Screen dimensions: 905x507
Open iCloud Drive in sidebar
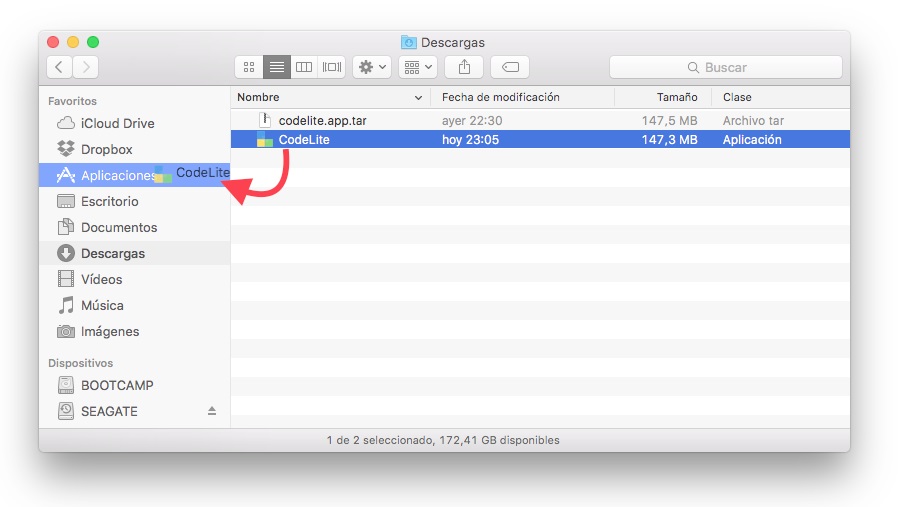coord(134,124)
